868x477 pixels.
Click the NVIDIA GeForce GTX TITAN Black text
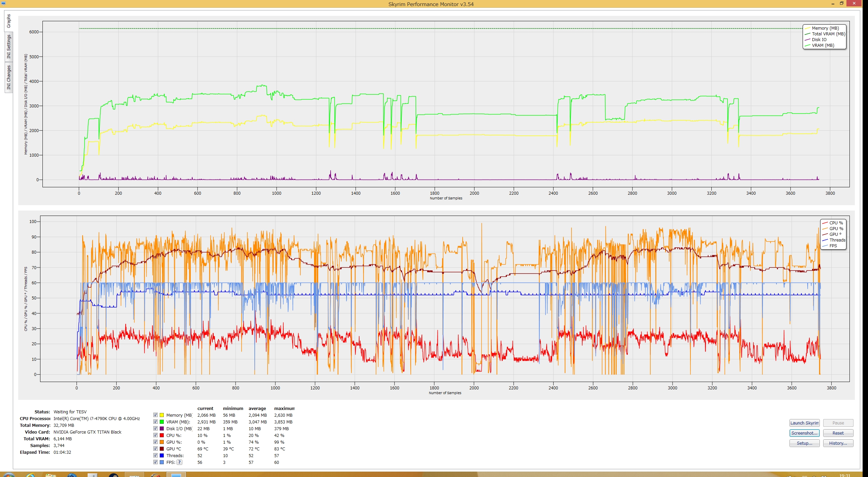(87, 432)
